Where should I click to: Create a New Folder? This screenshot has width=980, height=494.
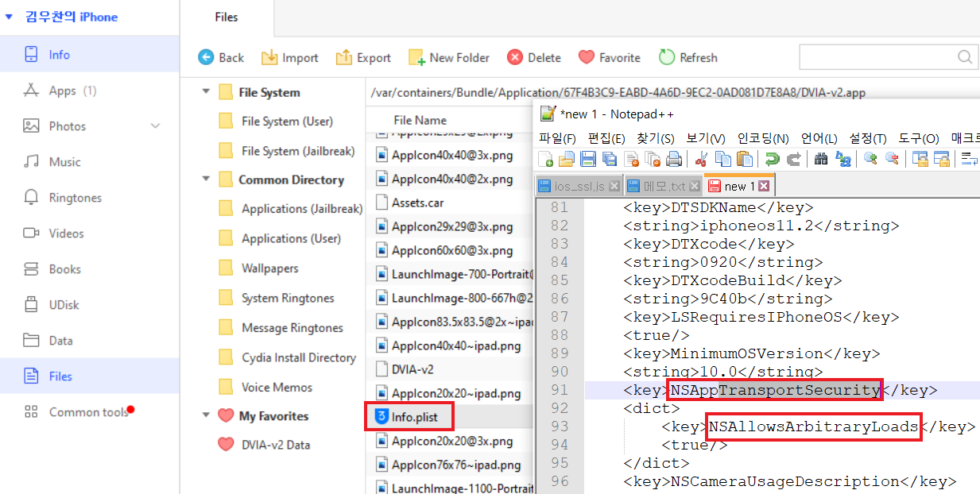click(449, 57)
